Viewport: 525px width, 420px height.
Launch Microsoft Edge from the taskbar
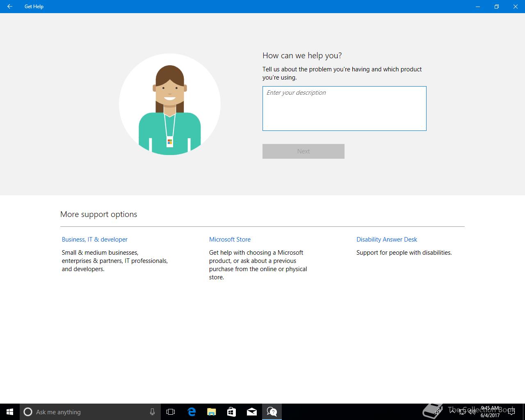click(x=191, y=412)
